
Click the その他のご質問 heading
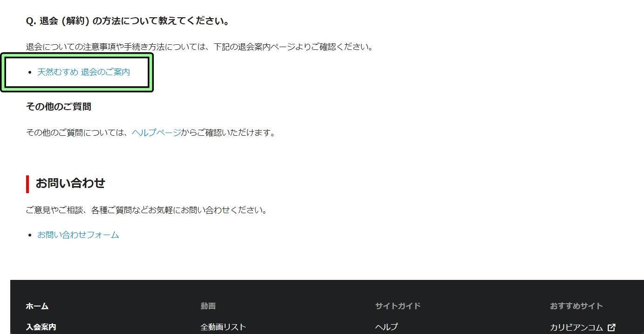point(59,107)
